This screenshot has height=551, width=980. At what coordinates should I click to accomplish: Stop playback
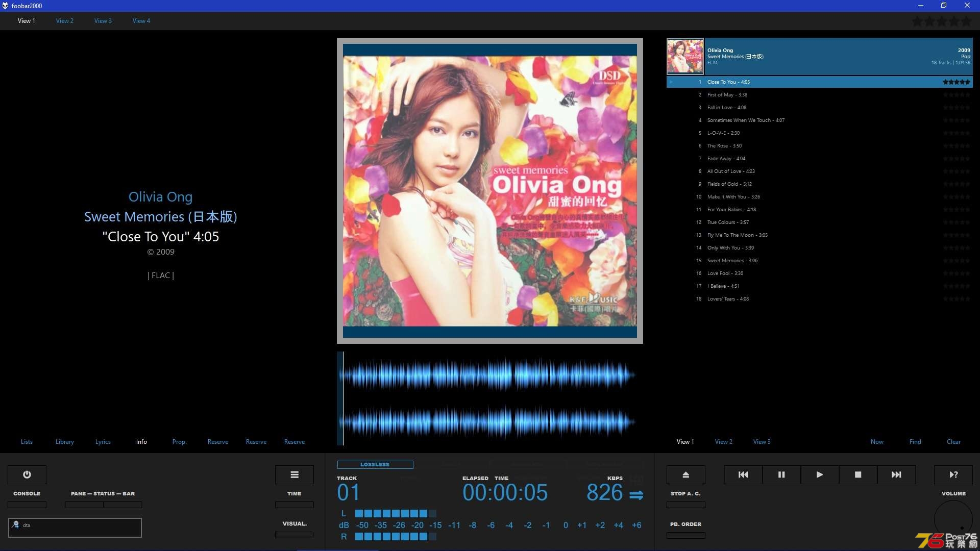tap(858, 474)
